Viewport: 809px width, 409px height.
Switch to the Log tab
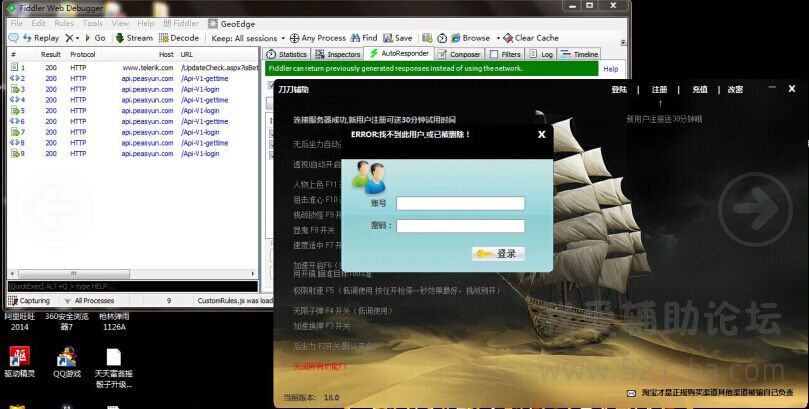pyautogui.click(x=541, y=54)
